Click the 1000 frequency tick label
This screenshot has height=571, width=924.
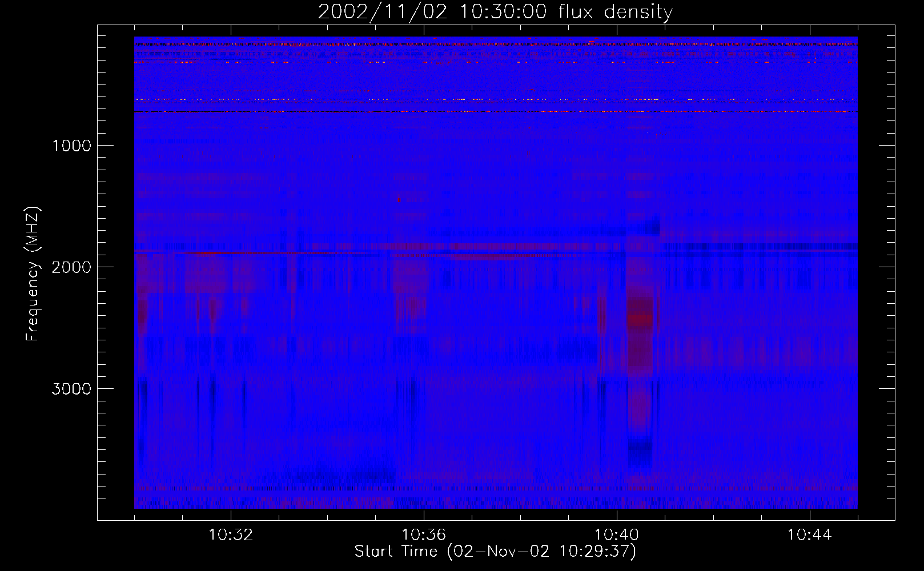point(71,145)
